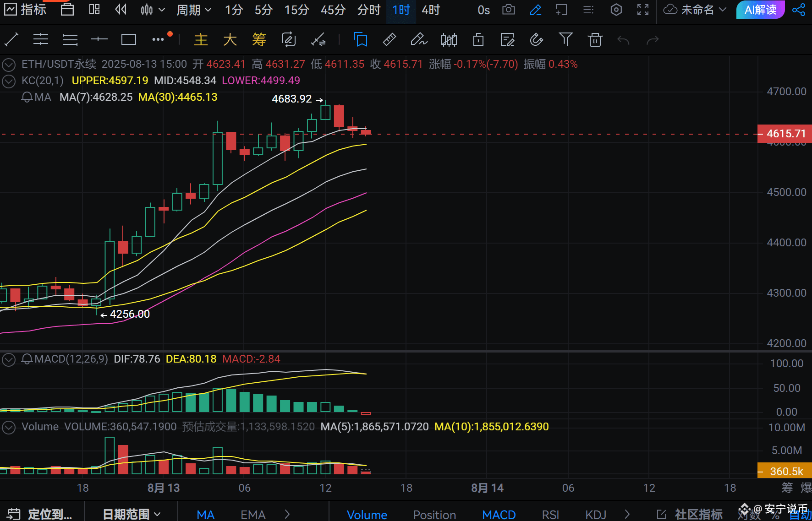Open the multi-chart grid layout icon
This screenshot has height=521, width=812.
pyautogui.click(x=94, y=10)
